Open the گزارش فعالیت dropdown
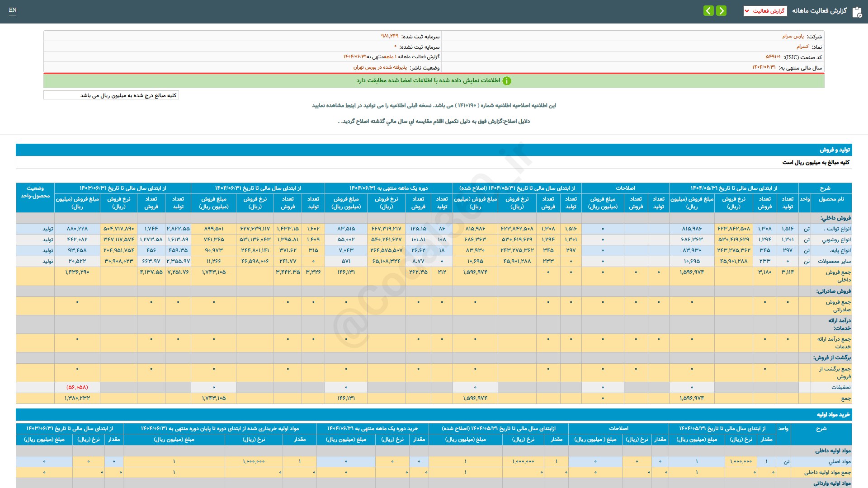 [x=765, y=11]
